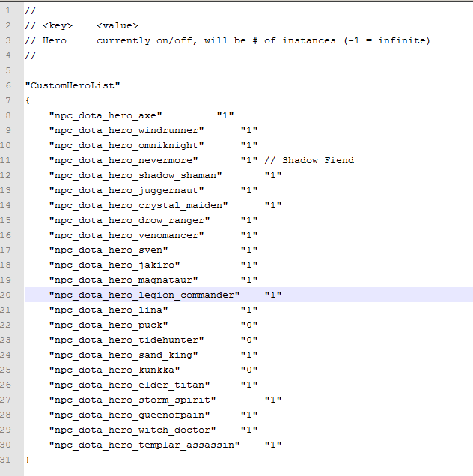Click "npc_dota_hero_sand_king" entry

pos(123,355)
